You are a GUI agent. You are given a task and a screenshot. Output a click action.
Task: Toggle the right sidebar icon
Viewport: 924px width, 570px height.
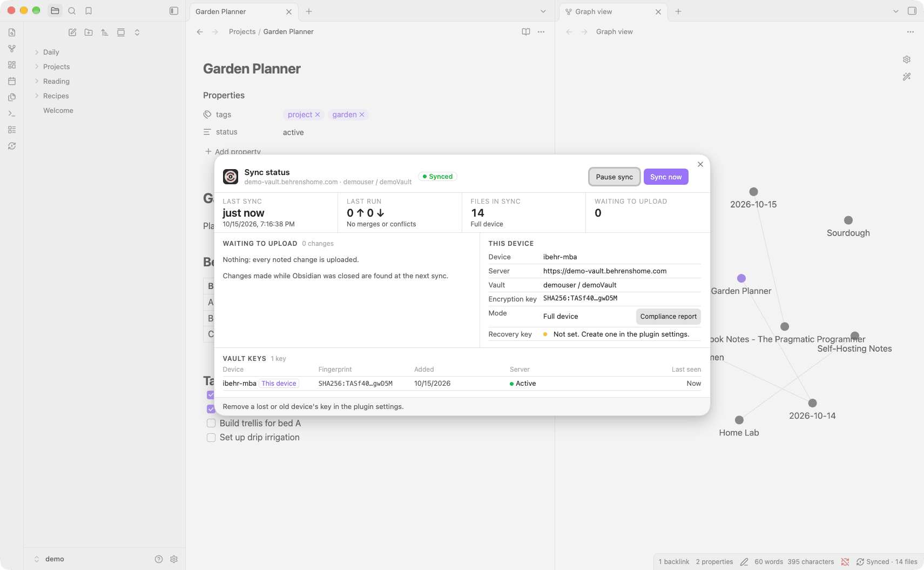point(912,11)
